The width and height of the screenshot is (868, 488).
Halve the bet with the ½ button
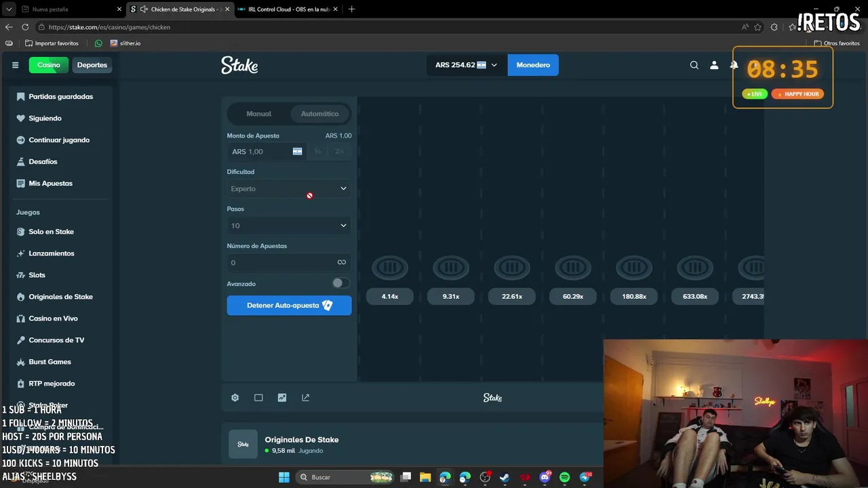(317, 152)
